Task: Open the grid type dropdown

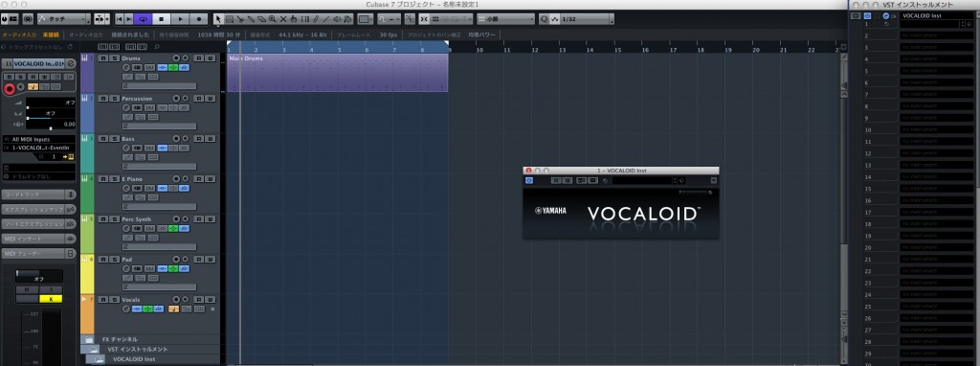Action: click(x=506, y=19)
